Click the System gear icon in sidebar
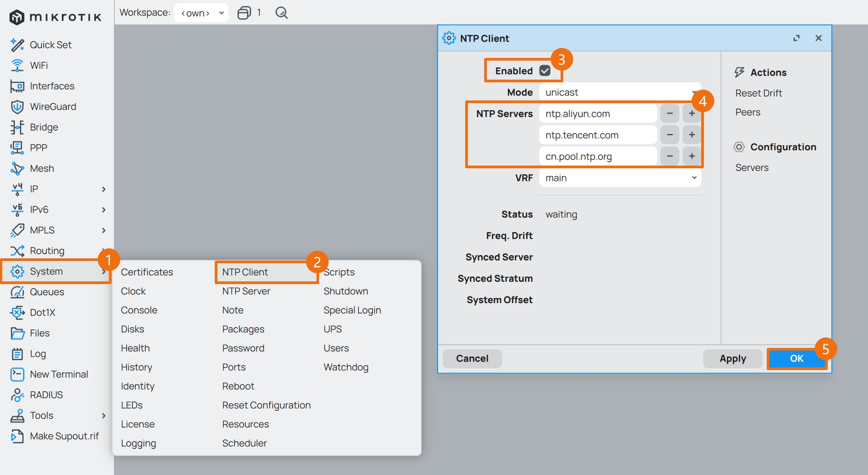The height and width of the screenshot is (475, 868). click(x=17, y=271)
